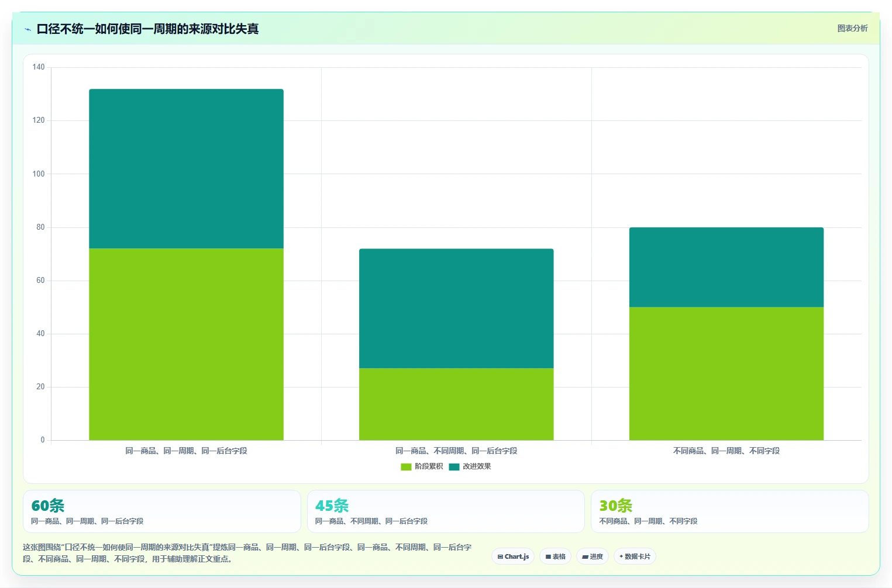This screenshot has width=892, height=588.
Task: Select the Chart.js tag chip
Action: 513,556
